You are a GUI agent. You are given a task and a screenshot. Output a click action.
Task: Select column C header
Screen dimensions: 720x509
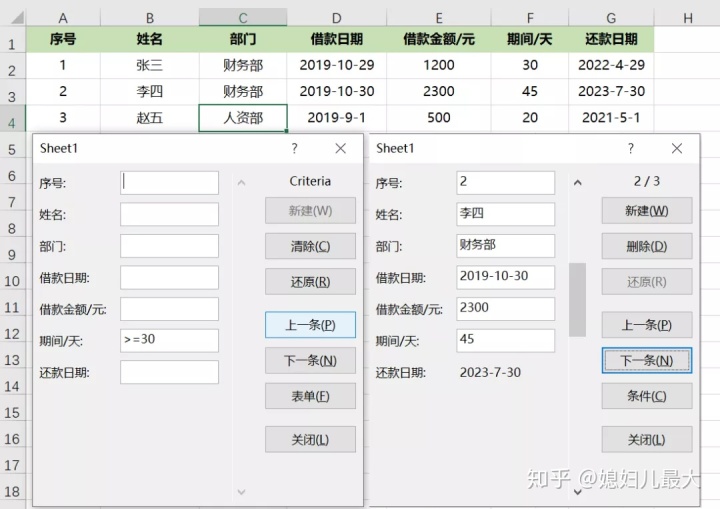[x=243, y=18]
